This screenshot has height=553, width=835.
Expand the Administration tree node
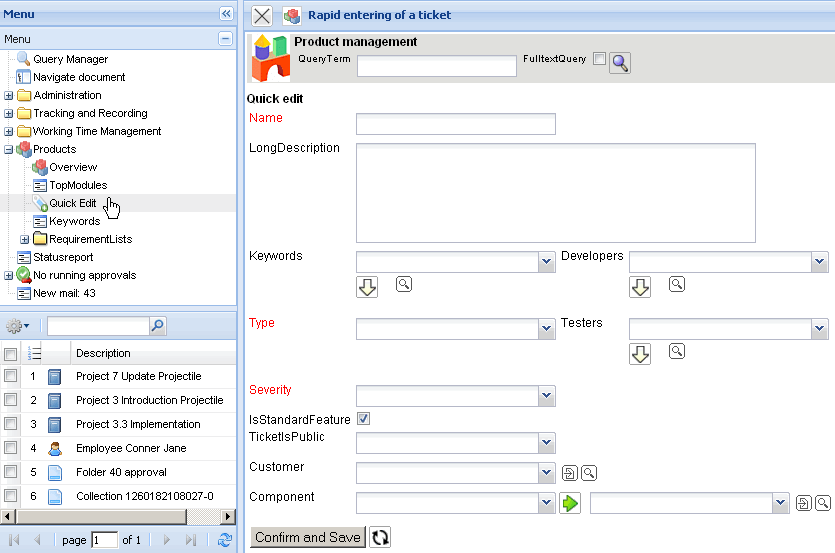pyautogui.click(x=9, y=96)
